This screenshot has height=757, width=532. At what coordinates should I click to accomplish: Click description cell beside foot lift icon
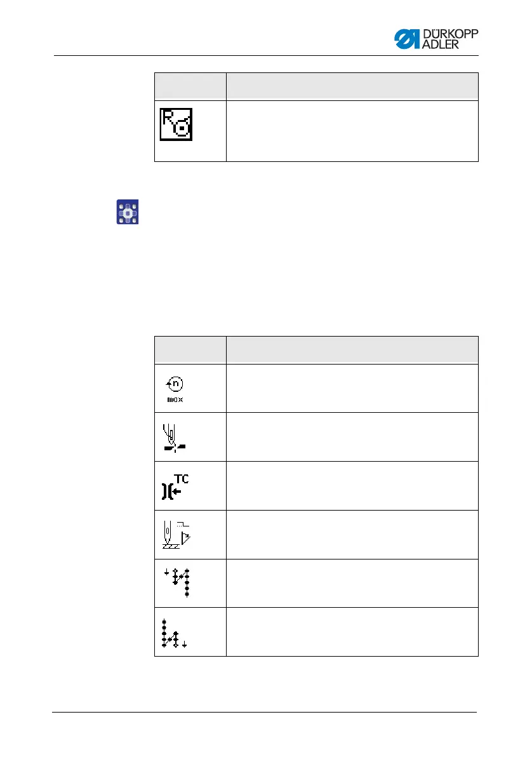point(352,535)
